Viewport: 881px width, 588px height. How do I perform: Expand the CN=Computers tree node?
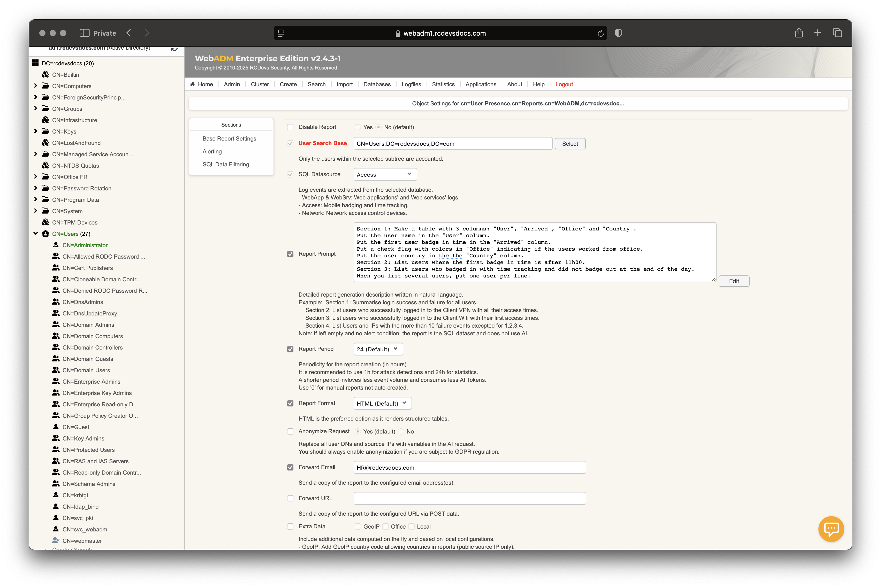click(x=35, y=86)
